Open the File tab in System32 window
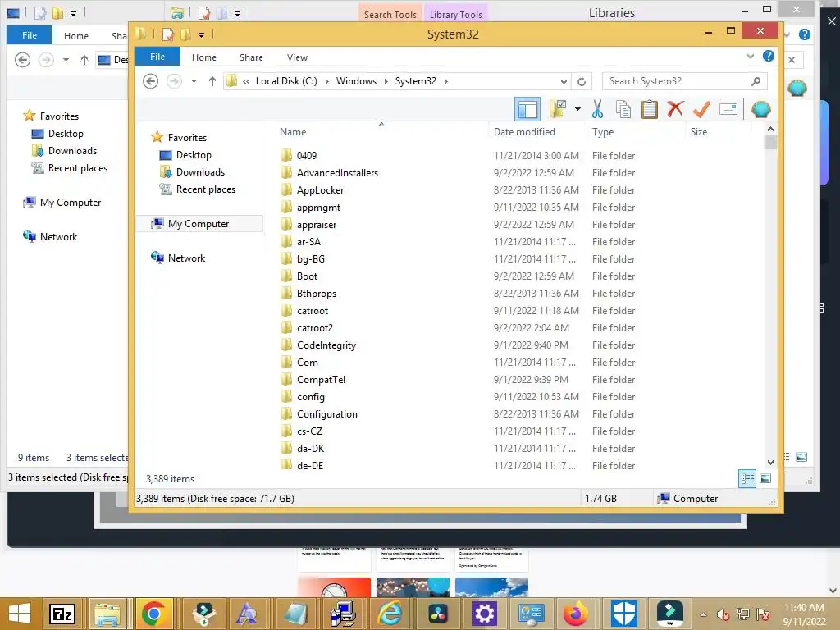 click(x=157, y=57)
